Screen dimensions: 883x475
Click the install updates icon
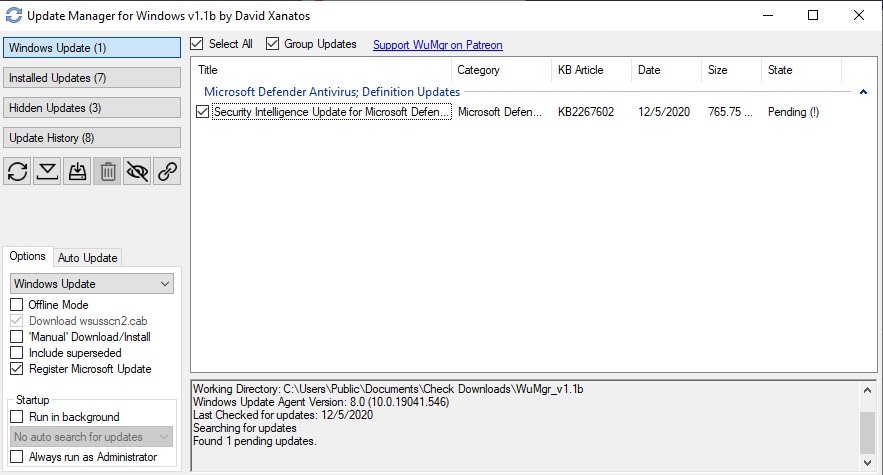tap(77, 171)
